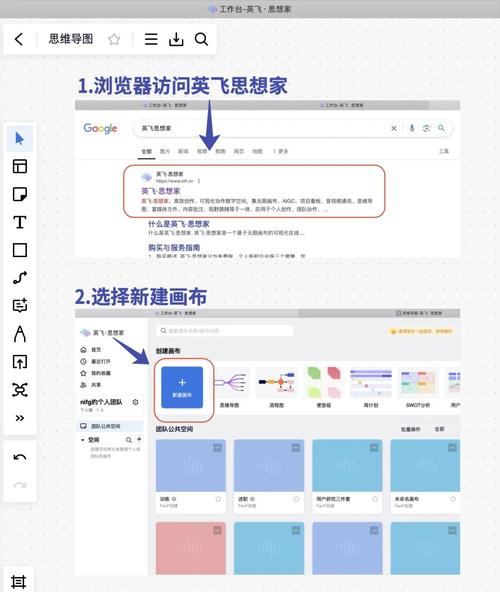This screenshot has height=592, width=500.
Task: Click 共享 in the workbench sidebar
Action: [x=91, y=385]
